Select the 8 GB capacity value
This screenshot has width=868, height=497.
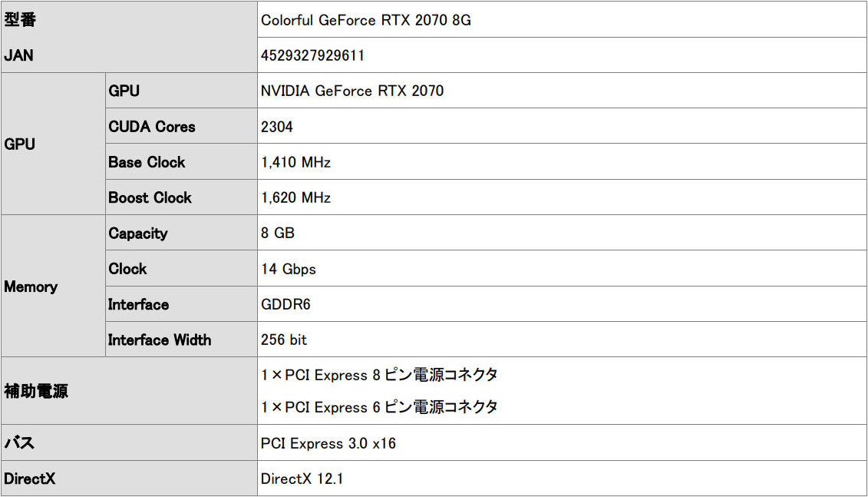[x=278, y=234]
